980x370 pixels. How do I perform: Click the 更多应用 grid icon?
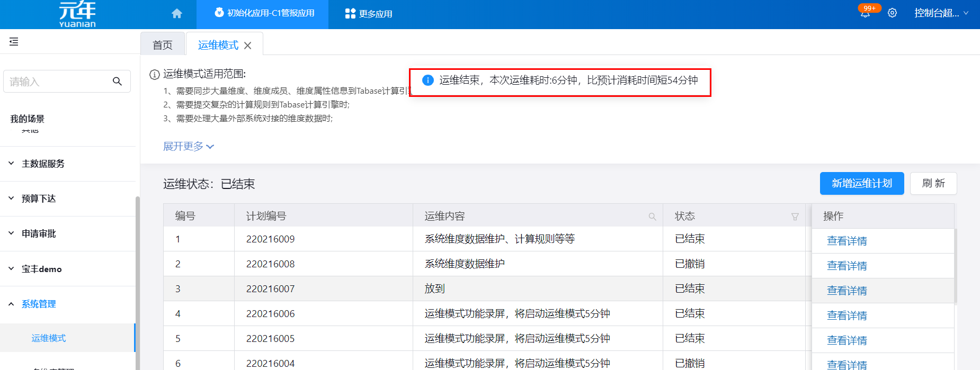[x=350, y=14]
